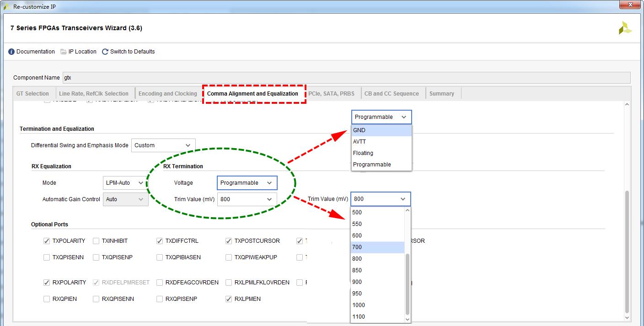Enable the TXINHIBIT optional port
The width and height of the screenshot is (644, 326).
click(x=96, y=241)
